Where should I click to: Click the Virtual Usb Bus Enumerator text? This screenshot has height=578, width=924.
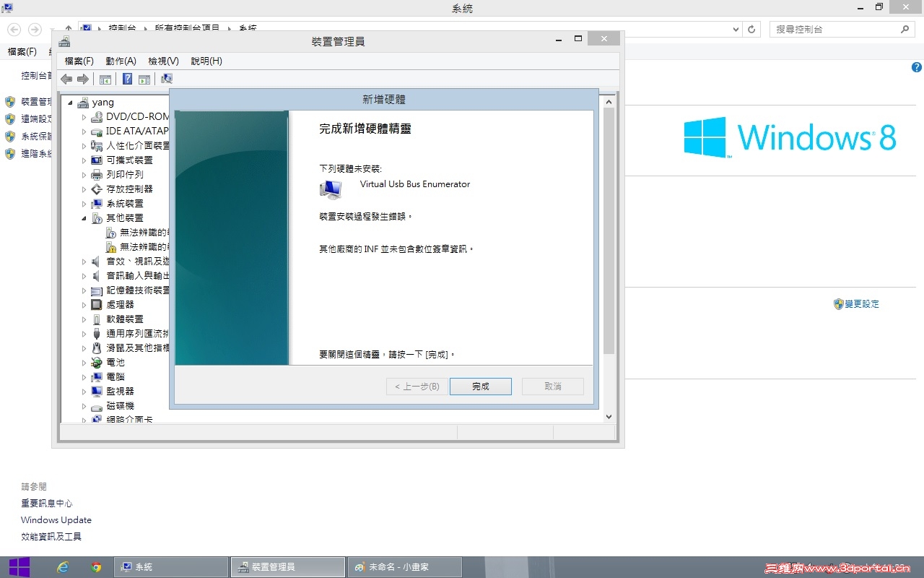(415, 184)
